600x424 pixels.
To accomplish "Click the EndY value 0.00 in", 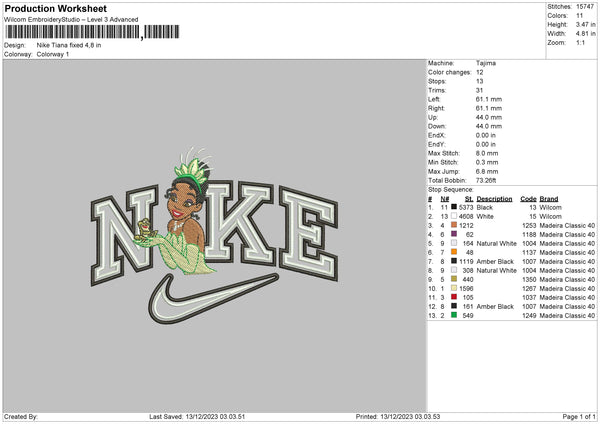I will (486, 144).
